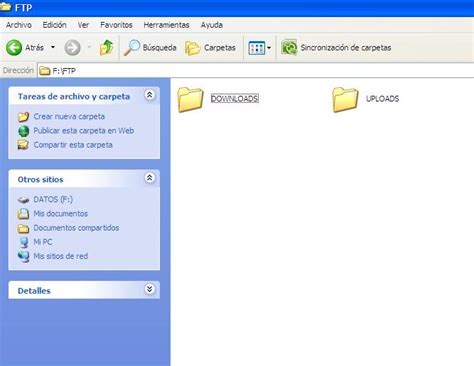Click the Tareas de archivo y carpeta heading
The height and width of the screenshot is (366, 474).
click(x=74, y=97)
